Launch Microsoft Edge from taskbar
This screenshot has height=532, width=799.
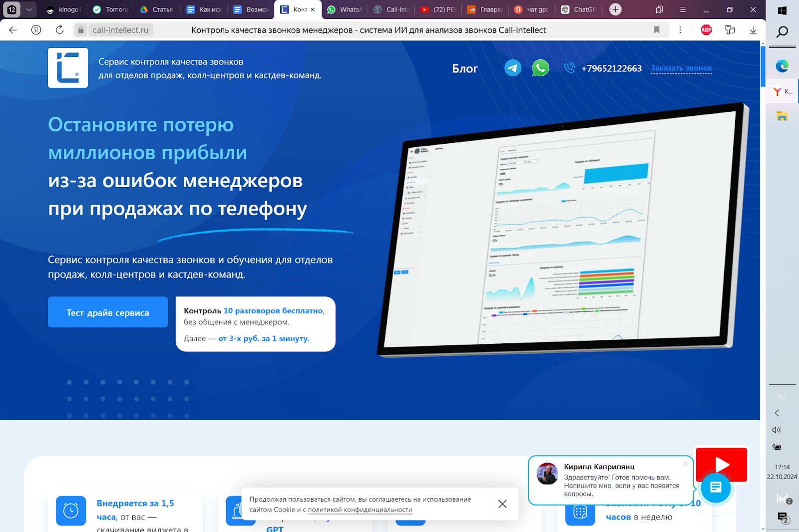coord(782,66)
